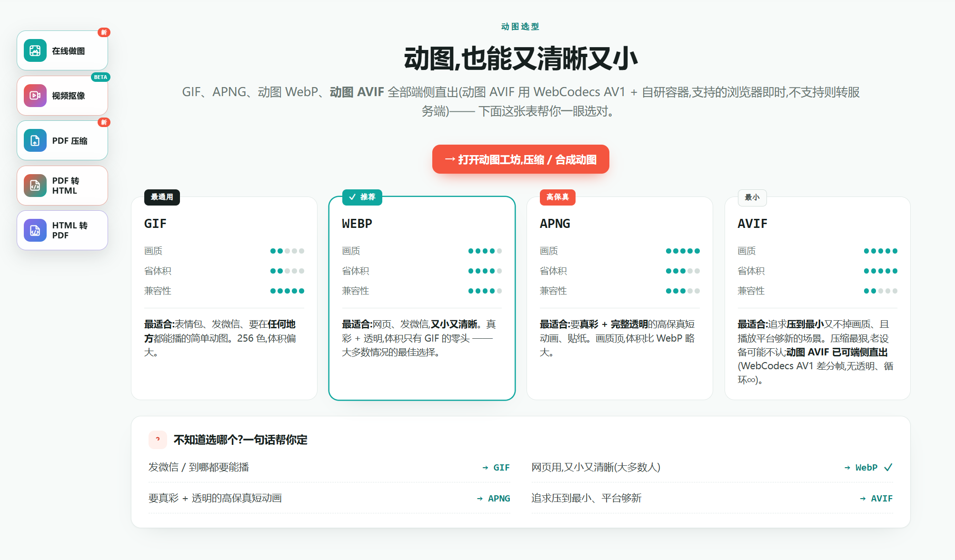Viewport: 955px width, 560px height.
Task: Click the 最通用 tag on GIF card
Action: click(162, 197)
